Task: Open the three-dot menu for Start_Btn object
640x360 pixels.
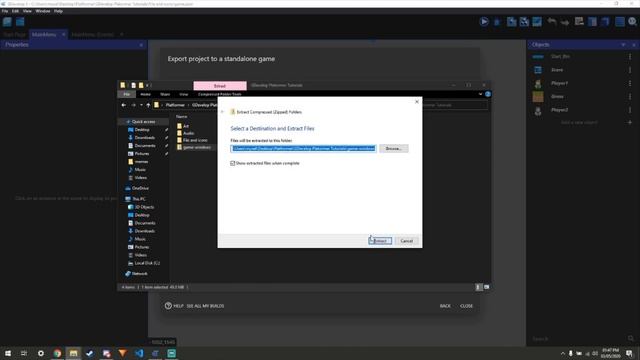Action: (630, 56)
